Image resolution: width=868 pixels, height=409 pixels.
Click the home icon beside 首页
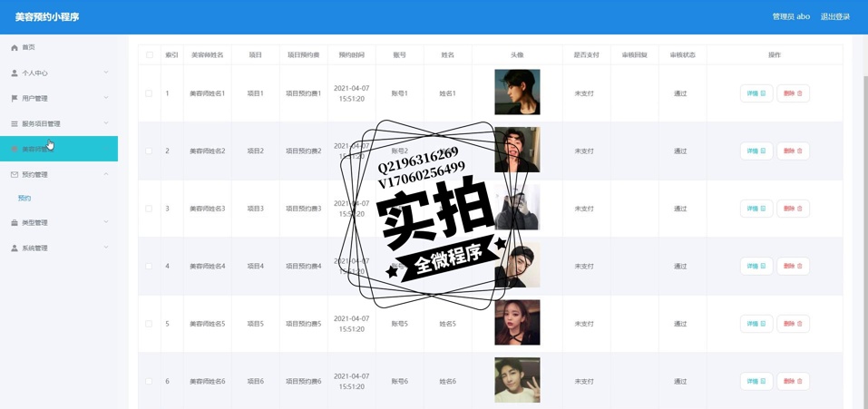(15, 47)
